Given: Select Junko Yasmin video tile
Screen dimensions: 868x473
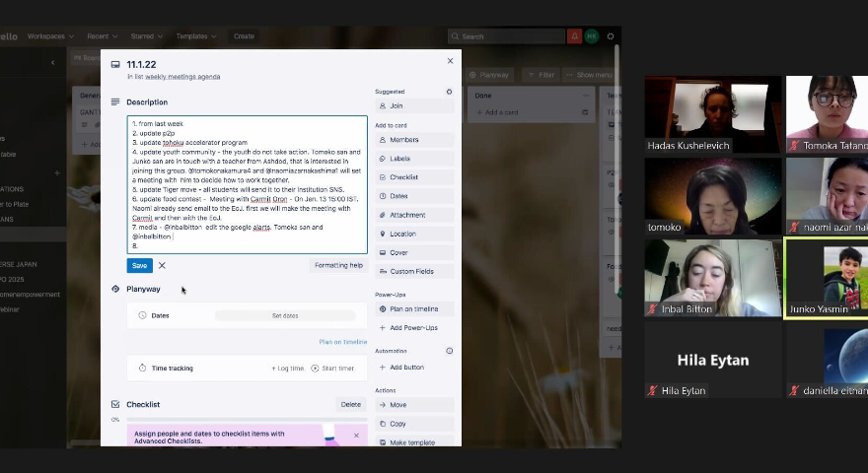Looking at the screenshot, I should (x=826, y=278).
